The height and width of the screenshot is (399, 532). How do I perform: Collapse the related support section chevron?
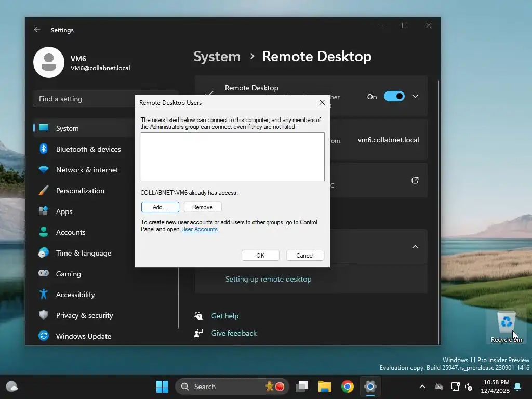(415, 247)
